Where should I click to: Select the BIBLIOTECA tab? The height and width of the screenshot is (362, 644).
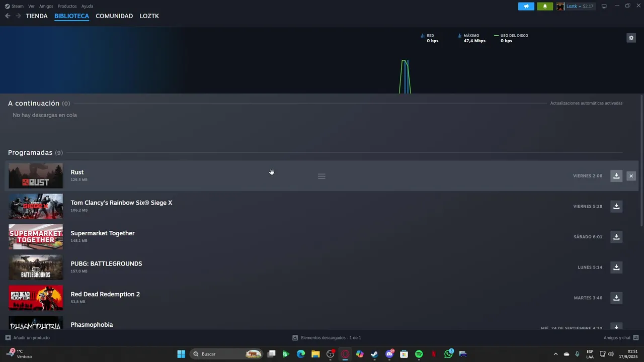71,16
